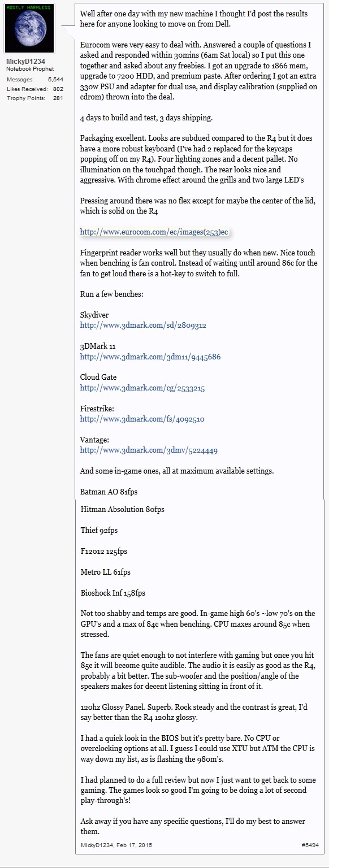This screenshot has width=346, height=868.
Task: Open MickyD1234 profile under the avatar
Action: click(x=27, y=61)
